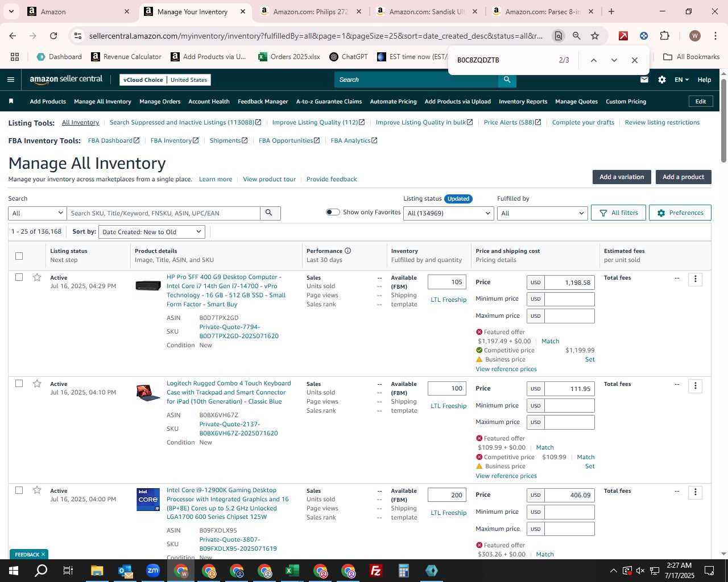
Task: Open three-dot menu for Intel Core i9 row
Action: (x=695, y=492)
